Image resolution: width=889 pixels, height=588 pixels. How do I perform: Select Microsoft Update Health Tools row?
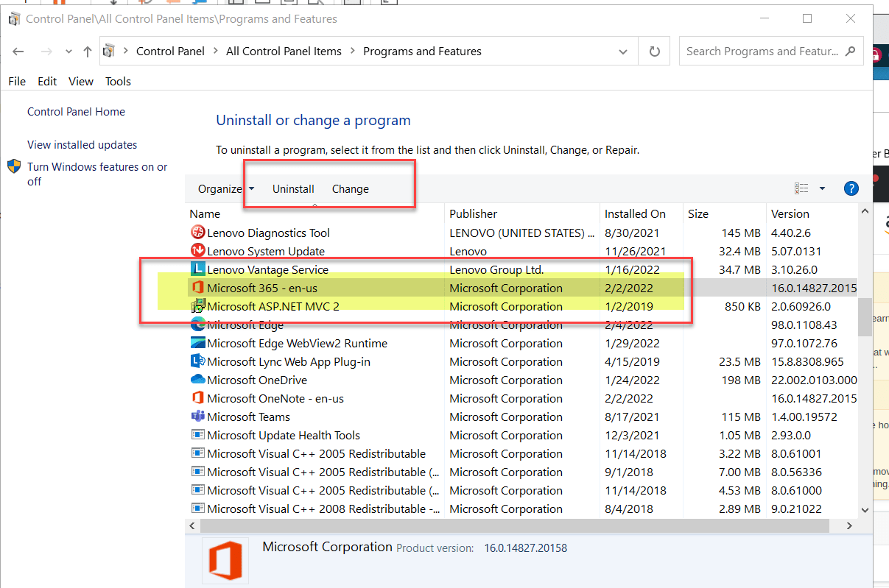tap(522, 435)
